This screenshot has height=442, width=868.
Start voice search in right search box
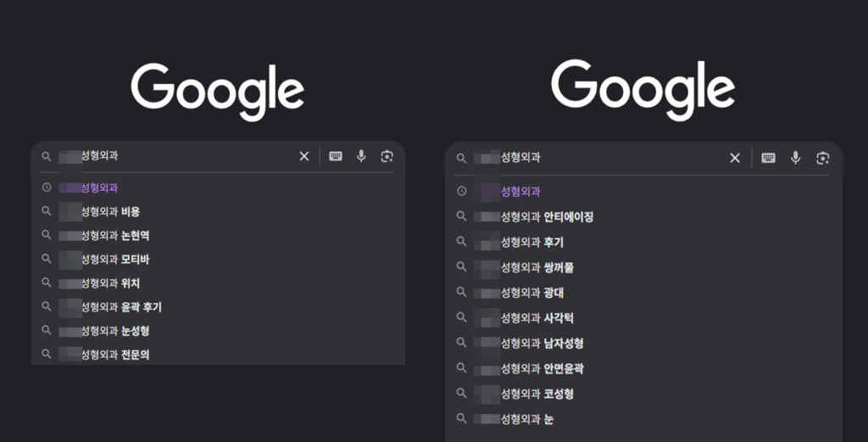pos(795,158)
